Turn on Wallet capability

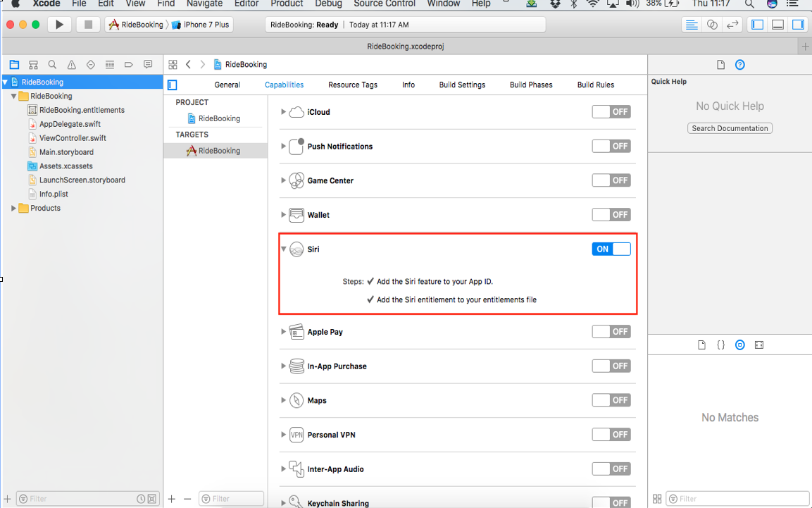tap(611, 214)
